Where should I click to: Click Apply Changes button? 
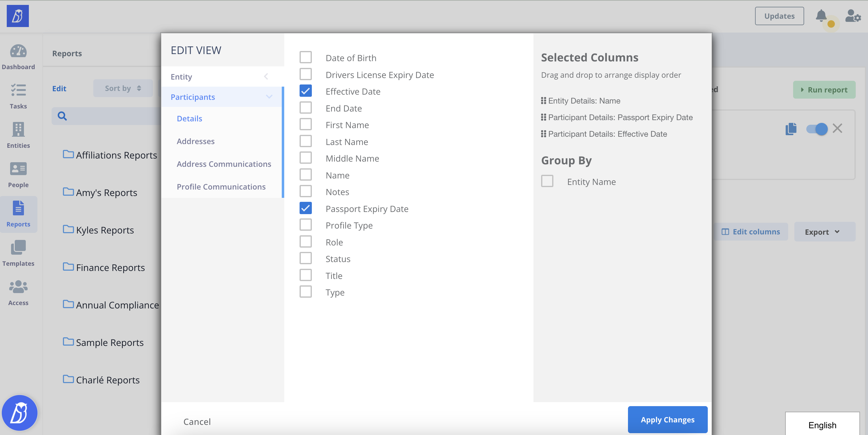pos(668,420)
